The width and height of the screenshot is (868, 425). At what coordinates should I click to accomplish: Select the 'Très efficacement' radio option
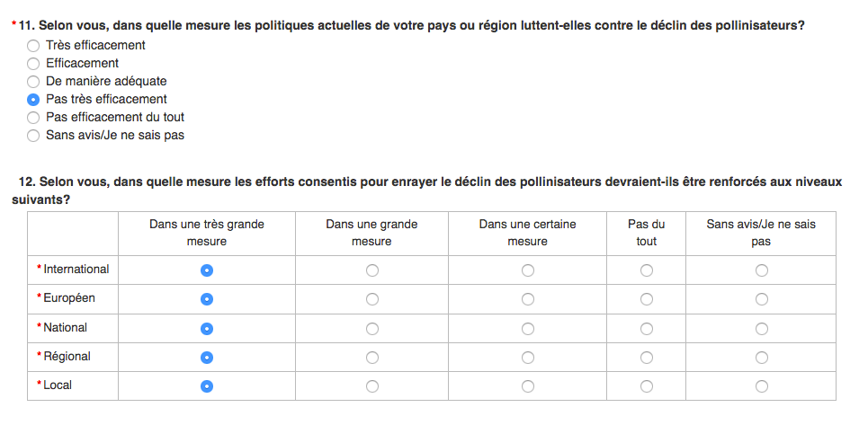(x=33, y=46)
